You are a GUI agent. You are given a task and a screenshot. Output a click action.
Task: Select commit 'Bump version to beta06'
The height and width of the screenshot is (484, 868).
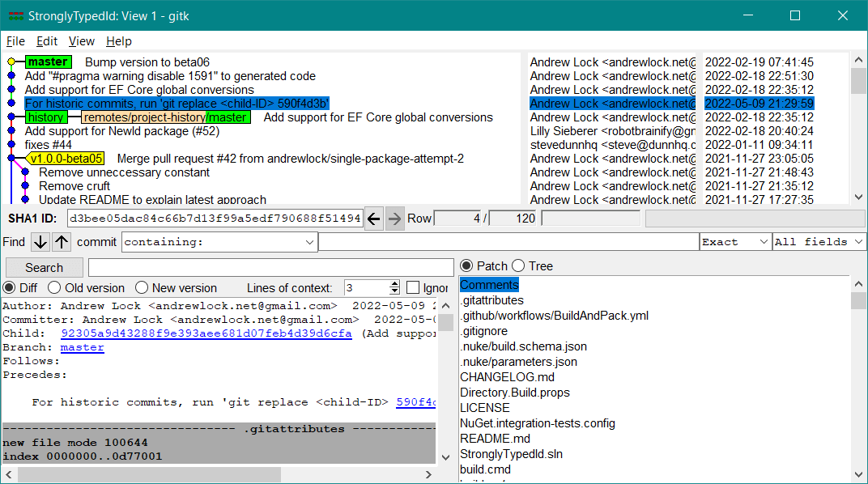pyautogui.click(x=147, y=62)
